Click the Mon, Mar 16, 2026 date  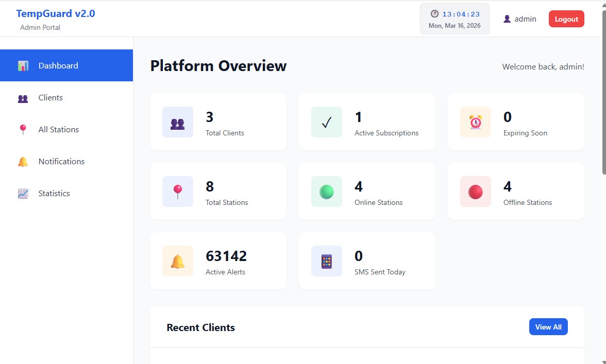tap(454, 25)
